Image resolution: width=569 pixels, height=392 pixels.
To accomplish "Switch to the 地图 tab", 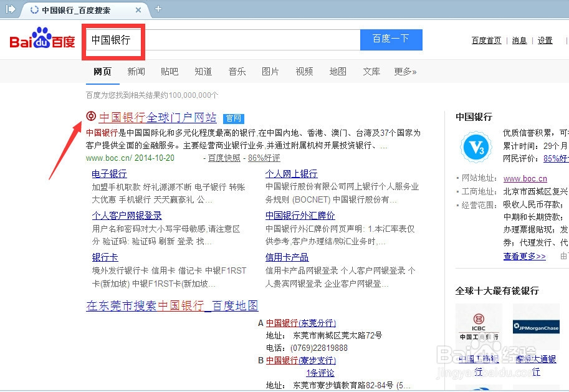I will tap(338, 72).
